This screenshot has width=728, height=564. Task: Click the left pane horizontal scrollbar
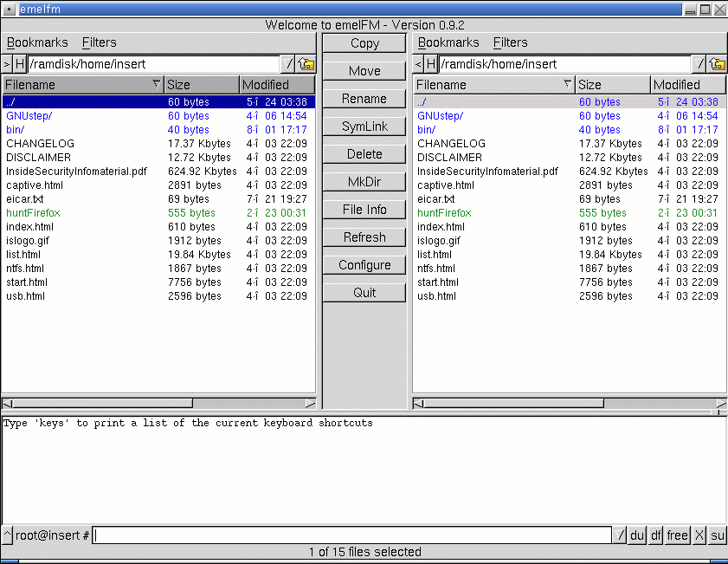[158, 403]
